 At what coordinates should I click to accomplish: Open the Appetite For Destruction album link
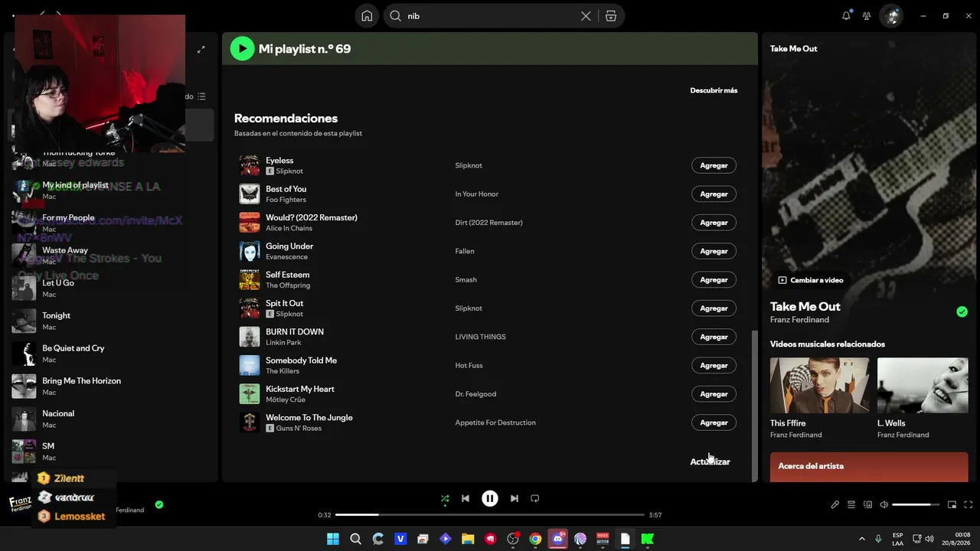(495, 422)
